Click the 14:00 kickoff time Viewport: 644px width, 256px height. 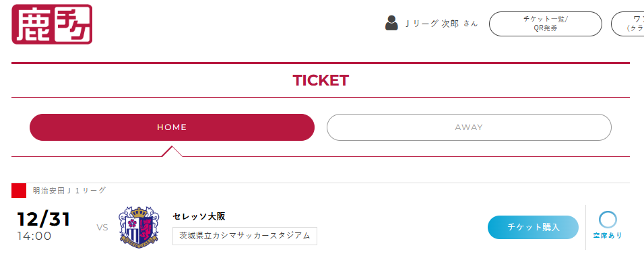(x=34, y=236)
